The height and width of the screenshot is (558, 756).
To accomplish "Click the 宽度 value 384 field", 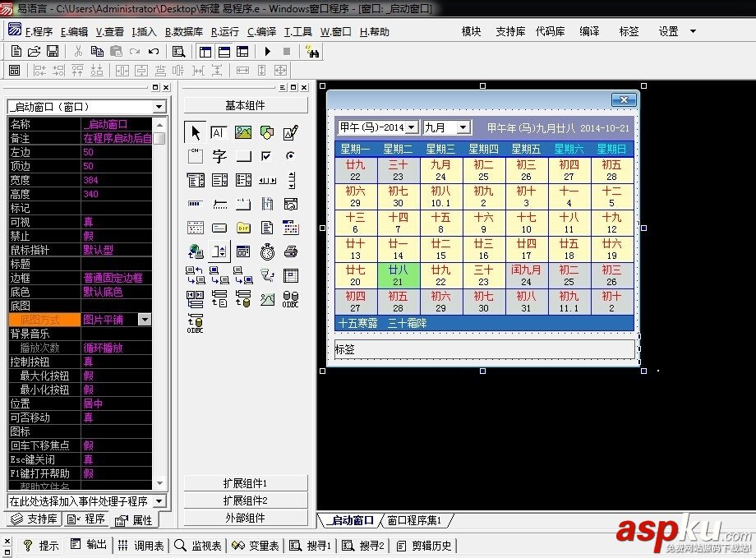I will point(117,180).
